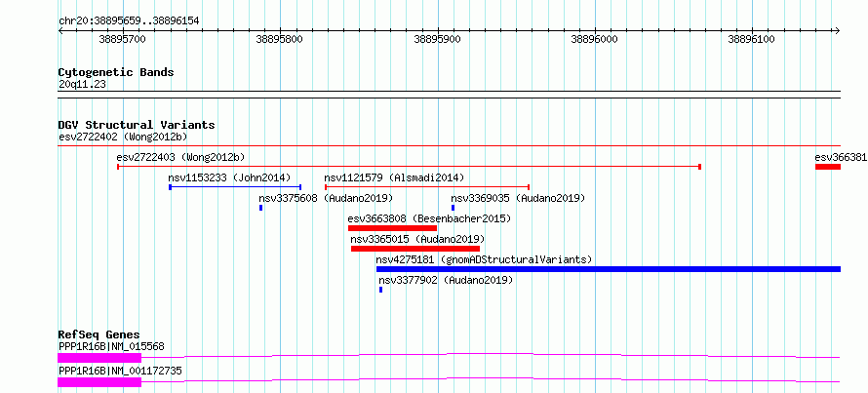This screenshot has width=868, height=393.
Task: Click the right arrowhead of the ruler
Action: click(x=838, y=30)
